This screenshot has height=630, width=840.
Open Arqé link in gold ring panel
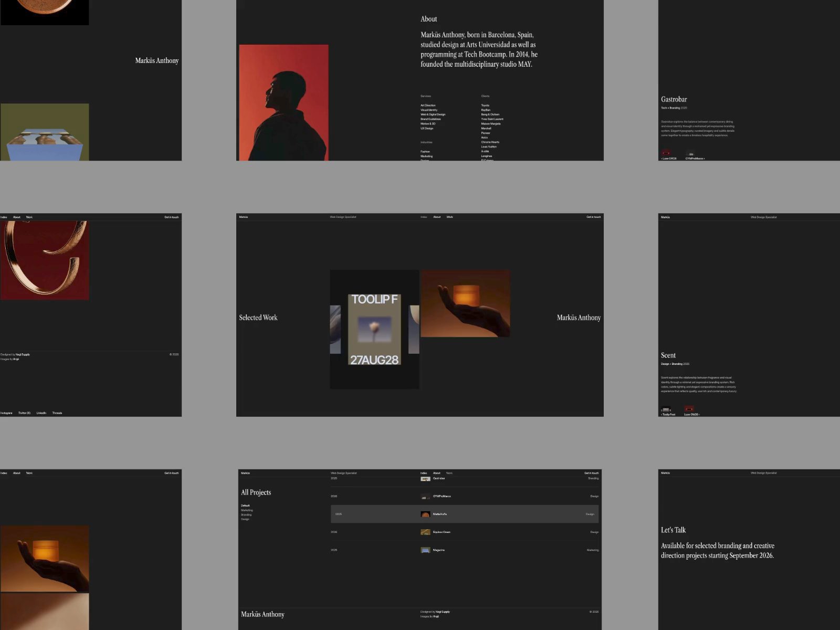pos(16,359)
